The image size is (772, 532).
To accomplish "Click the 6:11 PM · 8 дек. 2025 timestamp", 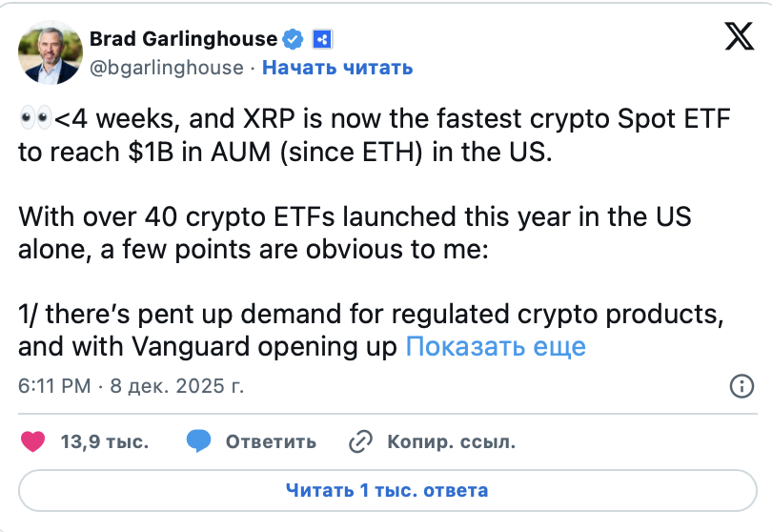I will point(131,387).
